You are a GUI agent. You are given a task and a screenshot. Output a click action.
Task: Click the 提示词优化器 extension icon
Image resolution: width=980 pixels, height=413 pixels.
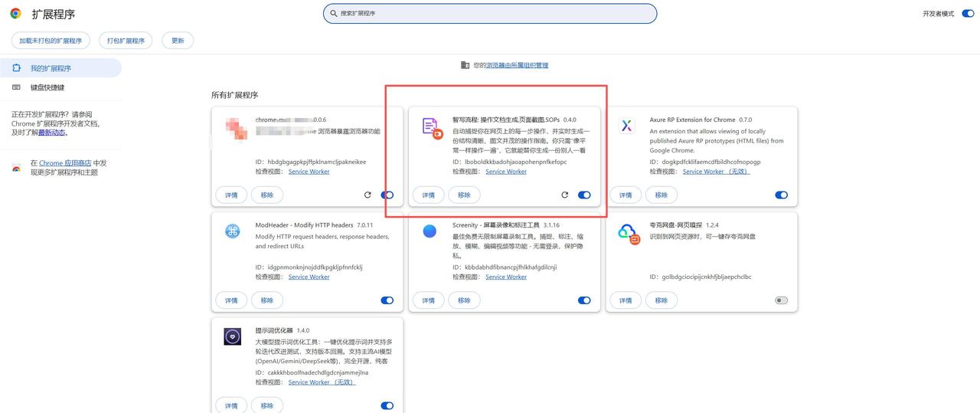[x=233, y=336]
